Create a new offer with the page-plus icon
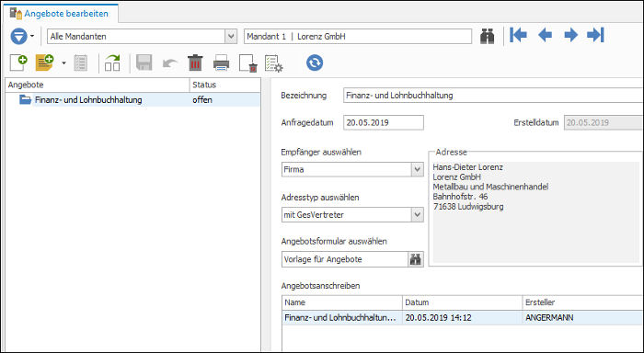The width and height of the screenshot is (644, 353). click(x=18, y=63)
